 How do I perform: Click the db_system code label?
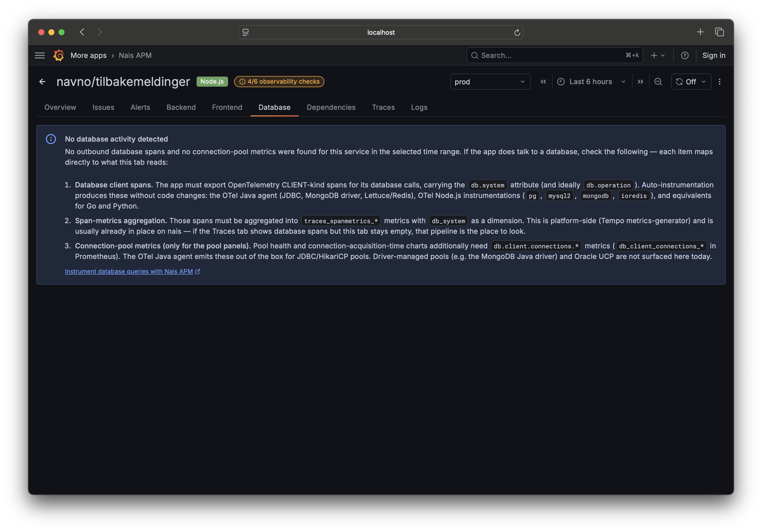pos(448,221)
